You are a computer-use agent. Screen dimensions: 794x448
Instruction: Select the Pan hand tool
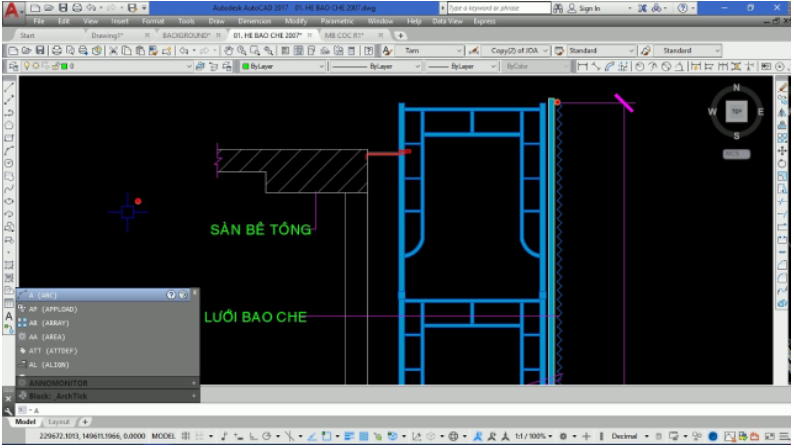click(229, 50)
